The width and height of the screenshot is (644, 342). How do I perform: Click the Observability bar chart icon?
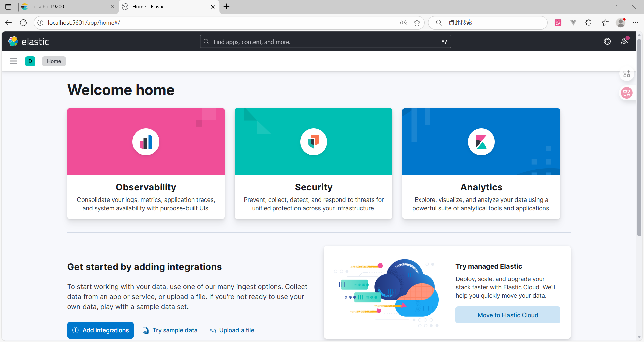coord(146,142)
